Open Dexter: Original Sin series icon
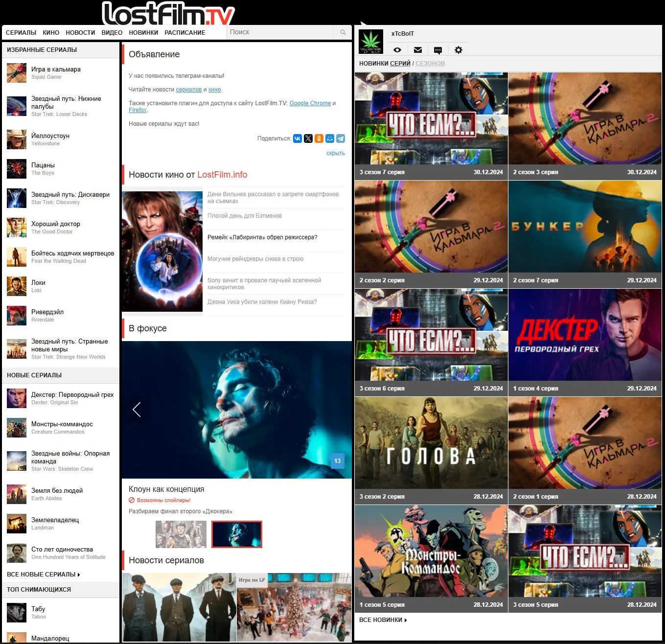 pos(17,398)
